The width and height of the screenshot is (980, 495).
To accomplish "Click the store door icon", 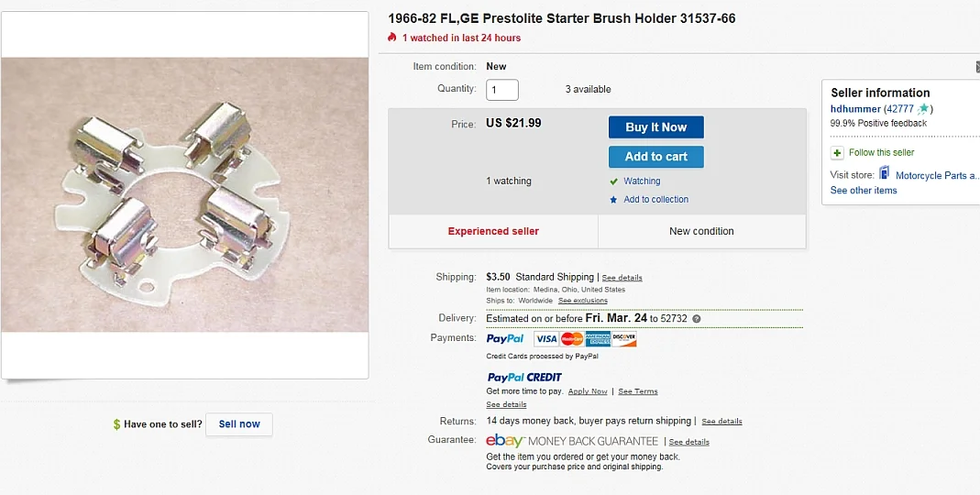I will [884, 173].
